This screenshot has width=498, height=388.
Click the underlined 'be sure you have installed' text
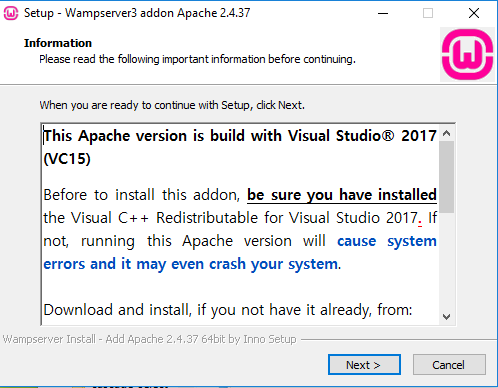point(342,195)
